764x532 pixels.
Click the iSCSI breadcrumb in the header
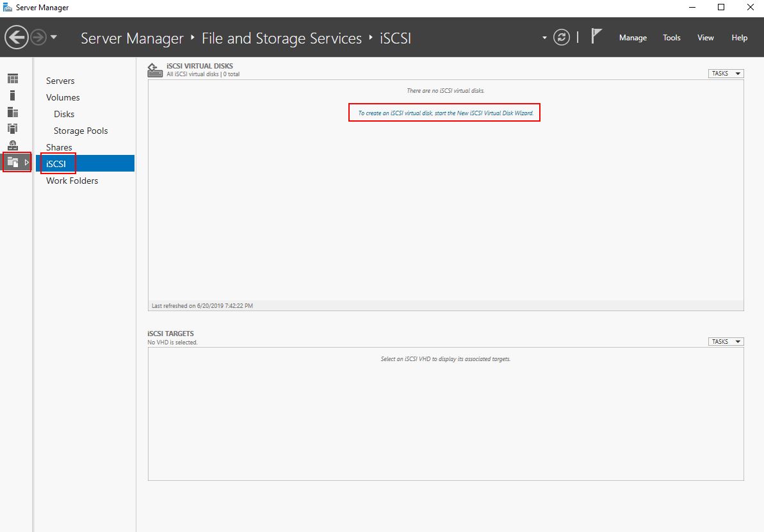coord(395,38)
